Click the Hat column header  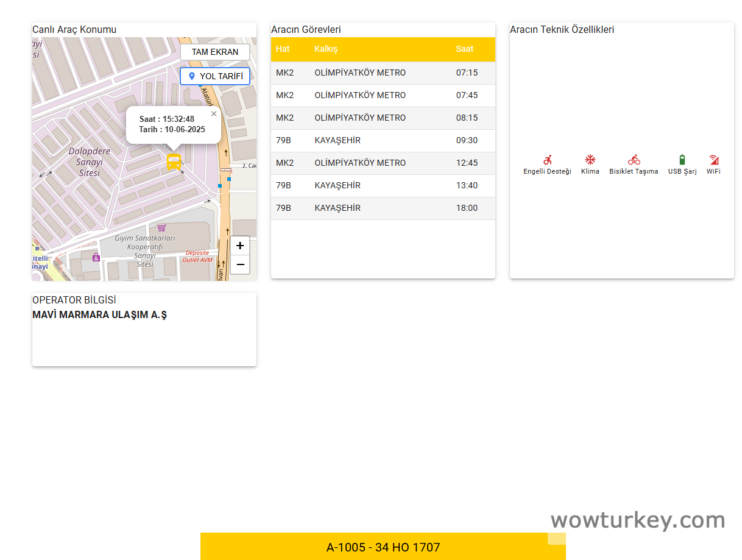tap(283, 49)
